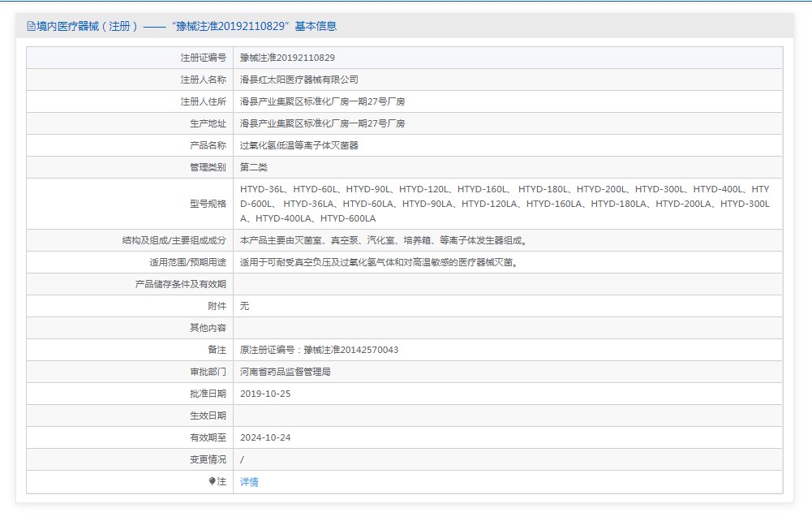Click the 产品储存条件及有效期 label
Viewport: 812px width, 521px height.
click(x=180, y=284)
